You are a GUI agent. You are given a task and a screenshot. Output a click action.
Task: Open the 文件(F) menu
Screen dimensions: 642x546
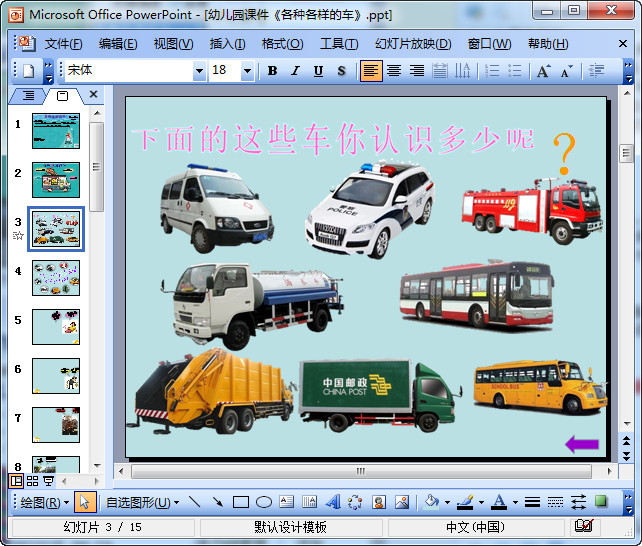(63, 43)
